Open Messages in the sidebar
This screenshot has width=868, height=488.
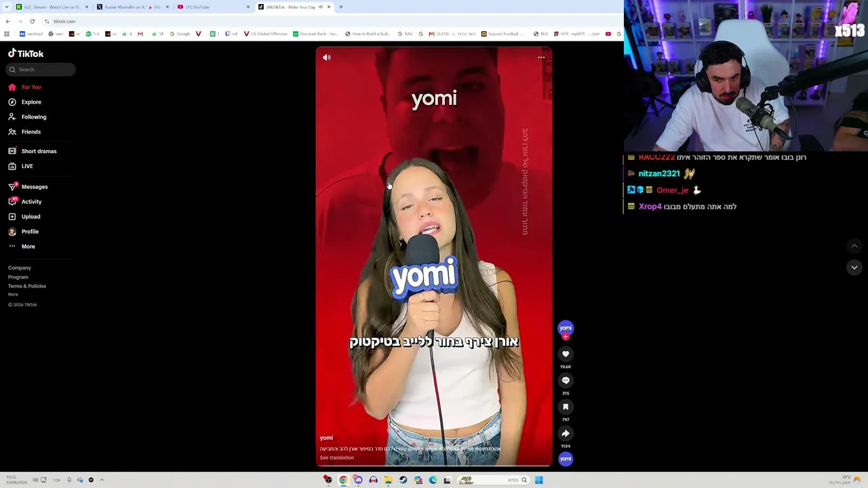point(28,186)
